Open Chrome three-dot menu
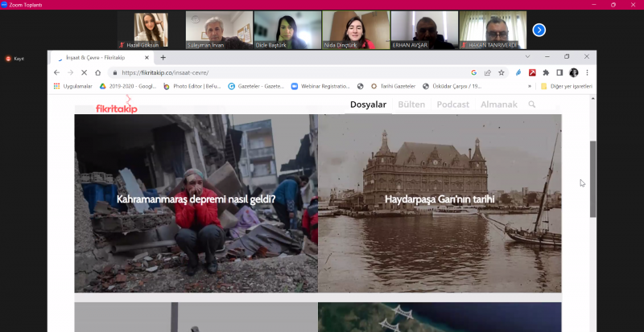This screenshot has width=644, height=332. tap(587, 72)
